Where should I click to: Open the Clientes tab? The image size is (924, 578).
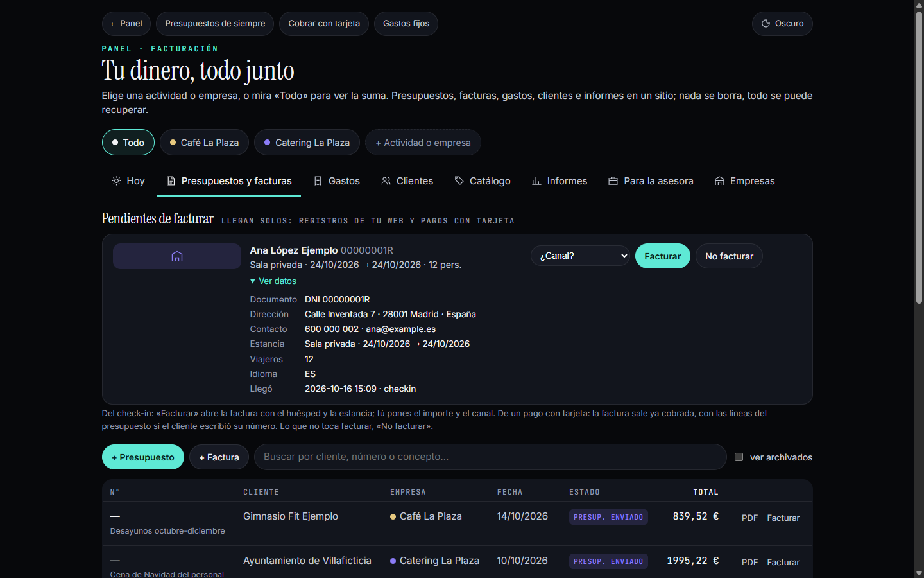pos(407,181)
